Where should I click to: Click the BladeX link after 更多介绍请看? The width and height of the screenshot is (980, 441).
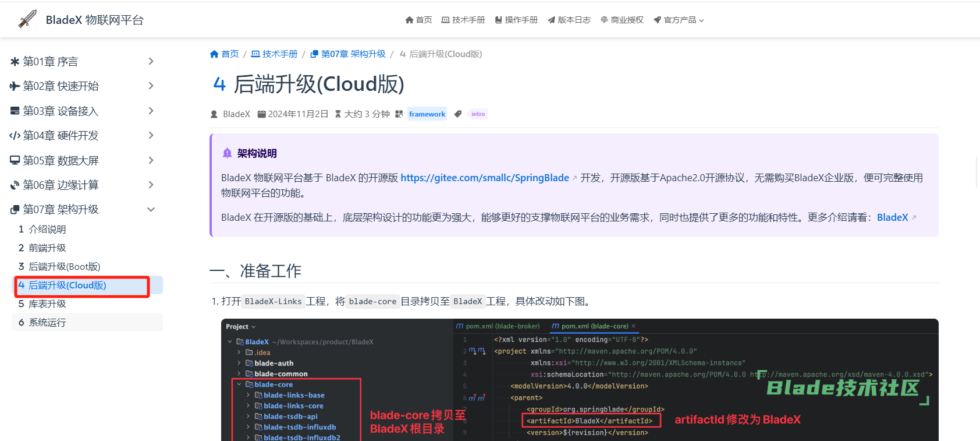tap(892, 217)
